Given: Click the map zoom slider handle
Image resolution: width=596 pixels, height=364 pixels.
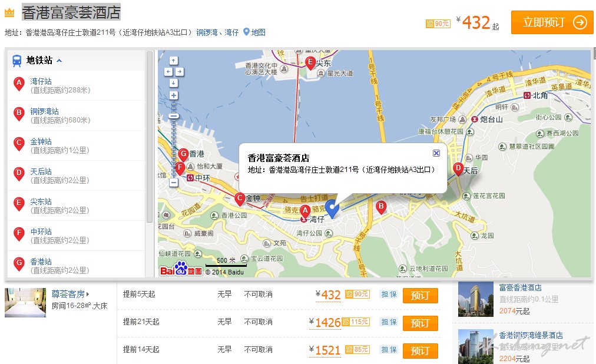Looking at the screenshot, I should 174,115.
